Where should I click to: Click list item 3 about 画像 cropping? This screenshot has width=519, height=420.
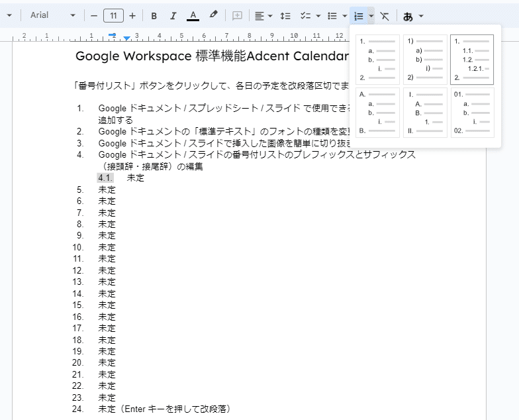[224, 143]
